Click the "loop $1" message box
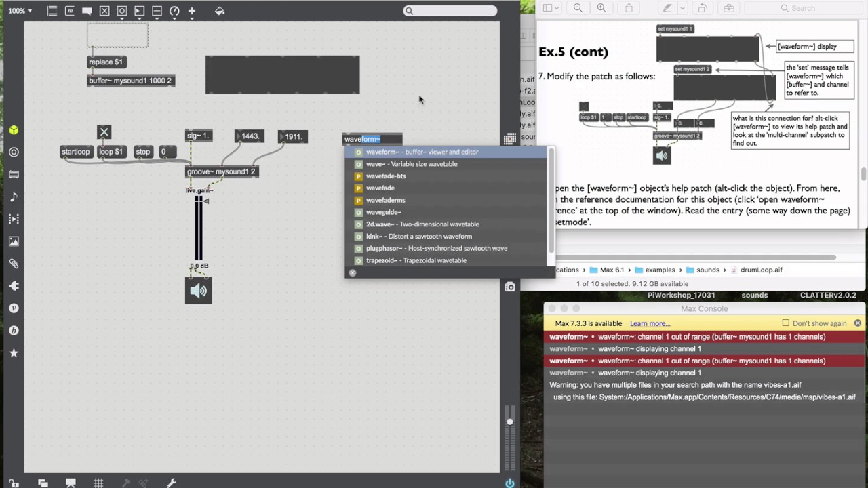The width and height of the screenshot is (868, 488). [111, 152]
